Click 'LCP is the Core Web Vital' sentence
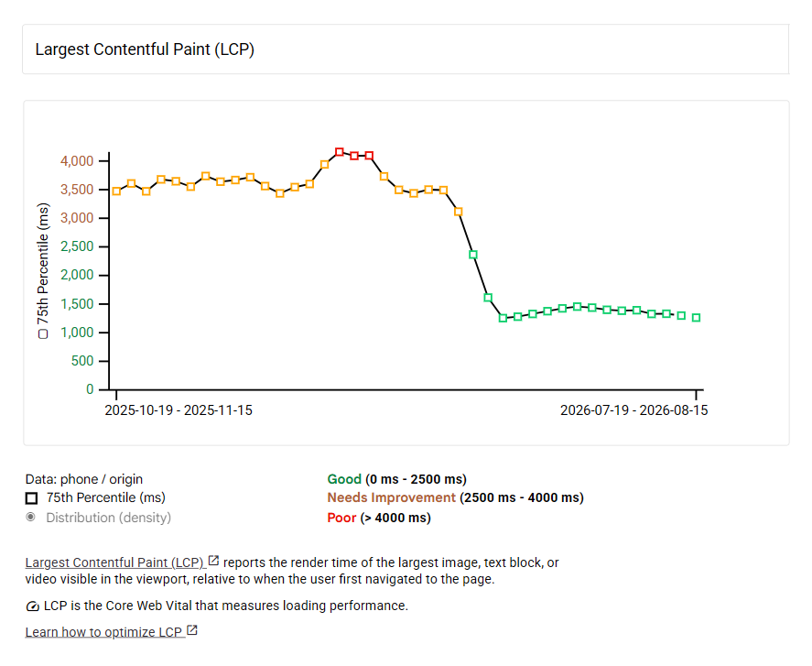 pos(226,606)
